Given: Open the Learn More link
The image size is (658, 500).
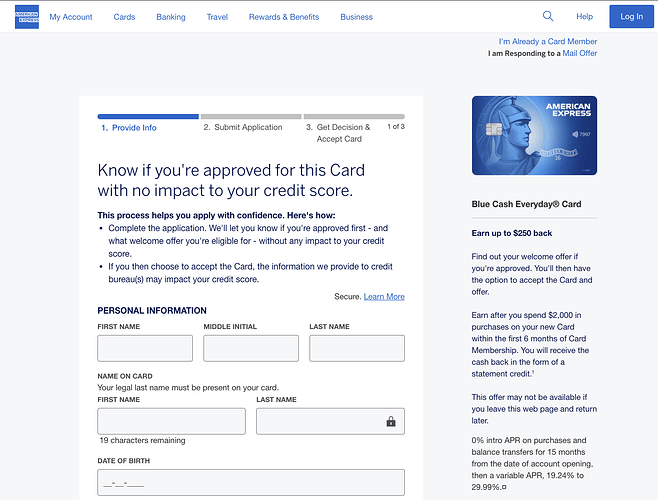Looking at the screenshot, I should (384, 297).
